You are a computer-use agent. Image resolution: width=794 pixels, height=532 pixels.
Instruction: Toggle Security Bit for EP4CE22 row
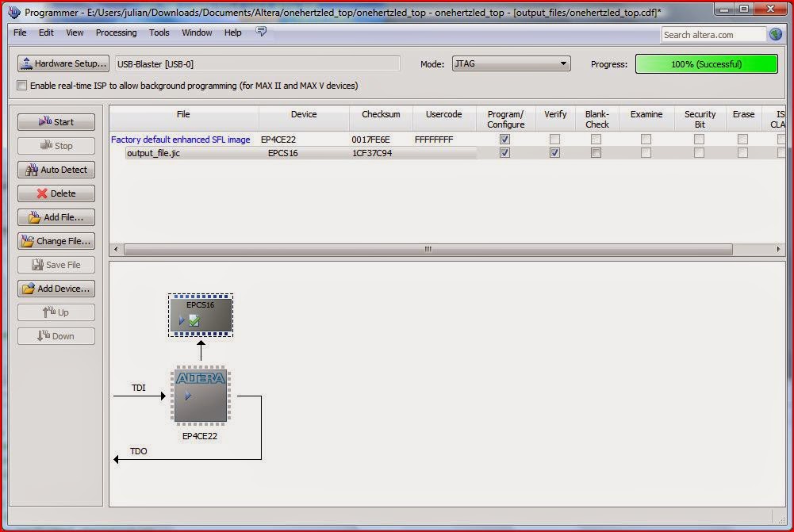coord(700,140)
